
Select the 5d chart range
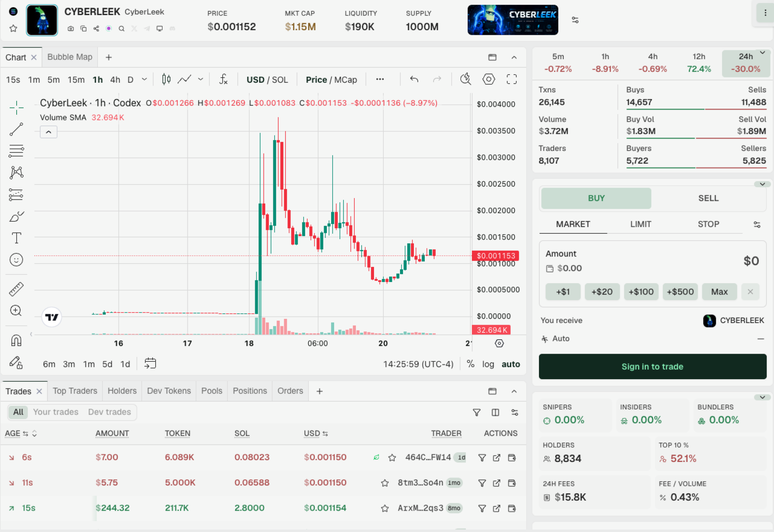pyautogui.click(x=107, y=364)
